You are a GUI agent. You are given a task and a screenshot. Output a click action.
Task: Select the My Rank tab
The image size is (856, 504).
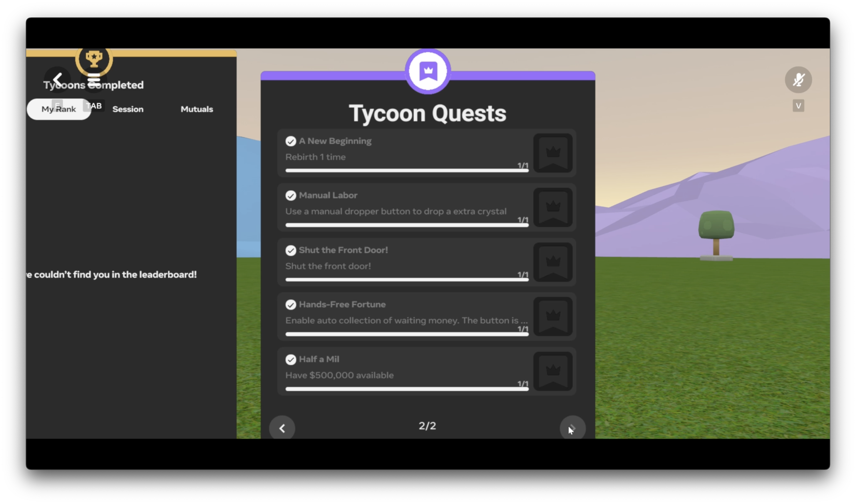click(x=58, y=109)
